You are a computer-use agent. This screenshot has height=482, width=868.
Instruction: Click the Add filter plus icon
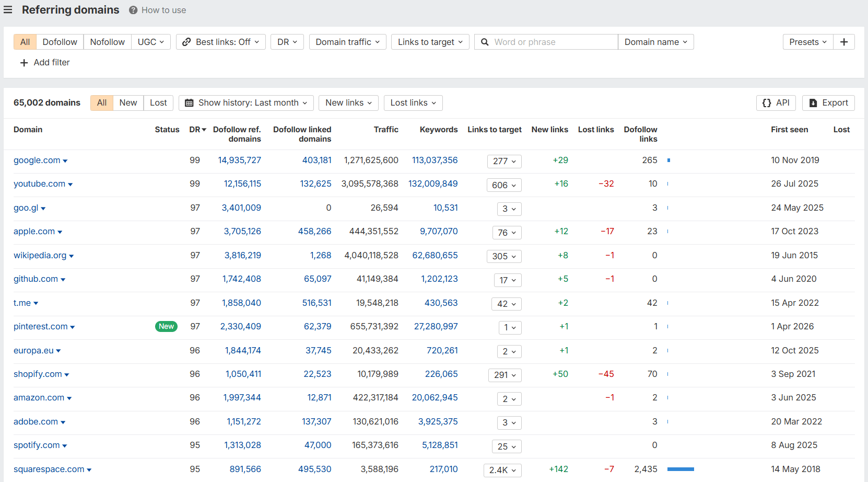coord(24,63)
